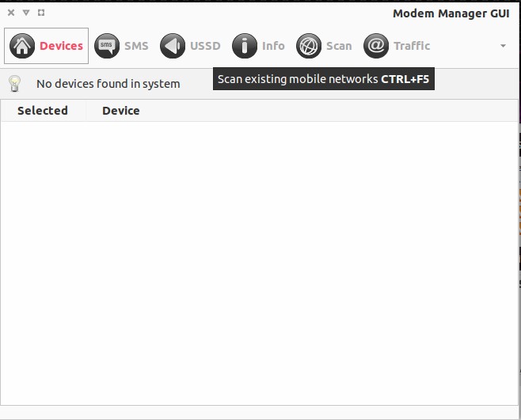The width and height of the screenshot is (521, 420).
Task: Close the Modem Manager GUI window
Action: (11, 13)
